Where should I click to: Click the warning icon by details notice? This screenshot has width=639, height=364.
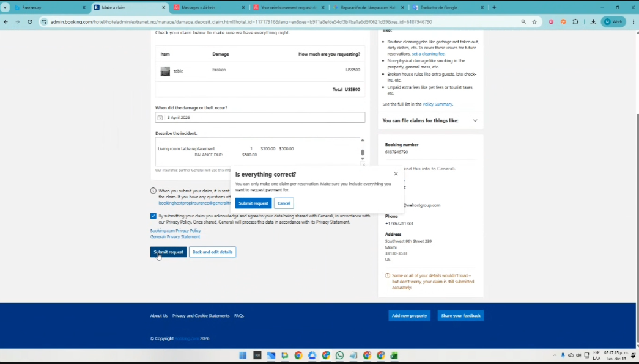(388, 275)
